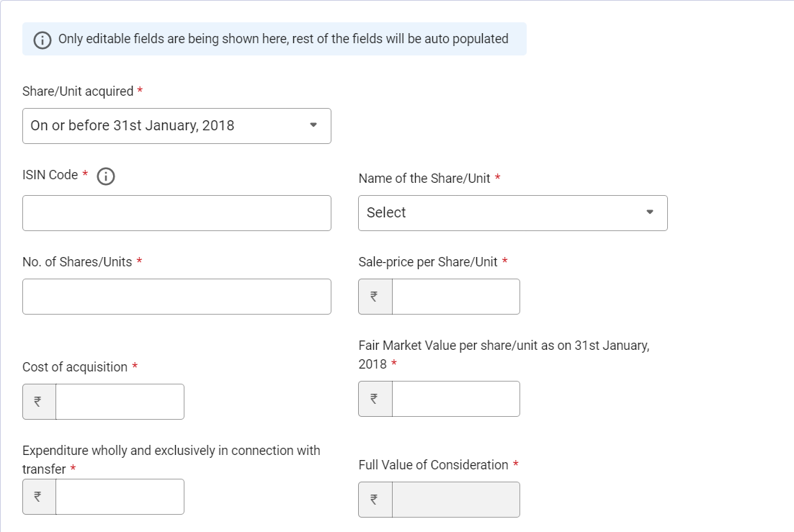Select the Sale-price per Share/Unit input
The image size is (794, 532).
[456, 297]
